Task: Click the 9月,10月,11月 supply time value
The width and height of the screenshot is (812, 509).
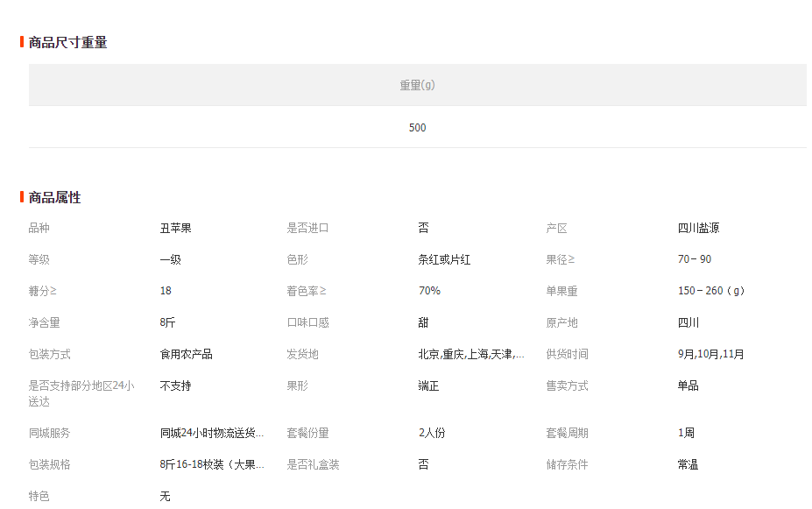Action: (x=710, y=354)
